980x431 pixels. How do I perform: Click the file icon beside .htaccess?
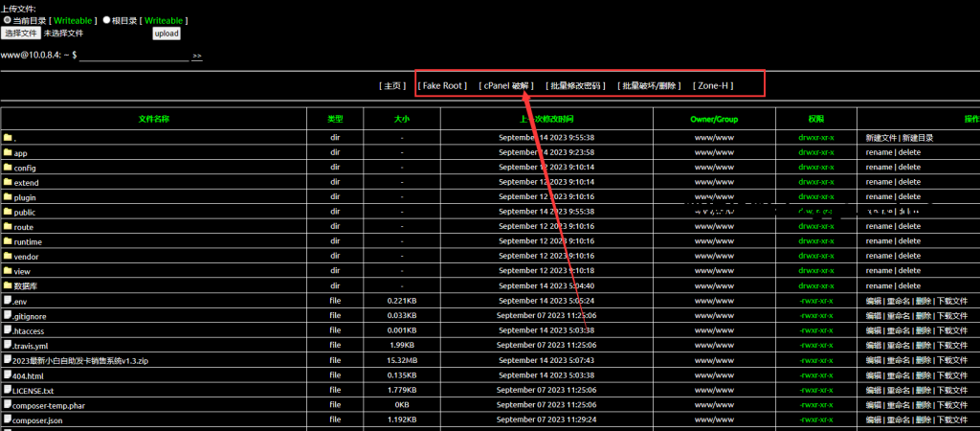(8, 330)
